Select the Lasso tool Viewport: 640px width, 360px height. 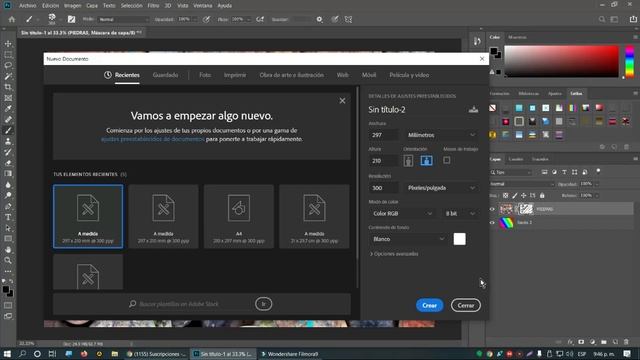(8, 65)
